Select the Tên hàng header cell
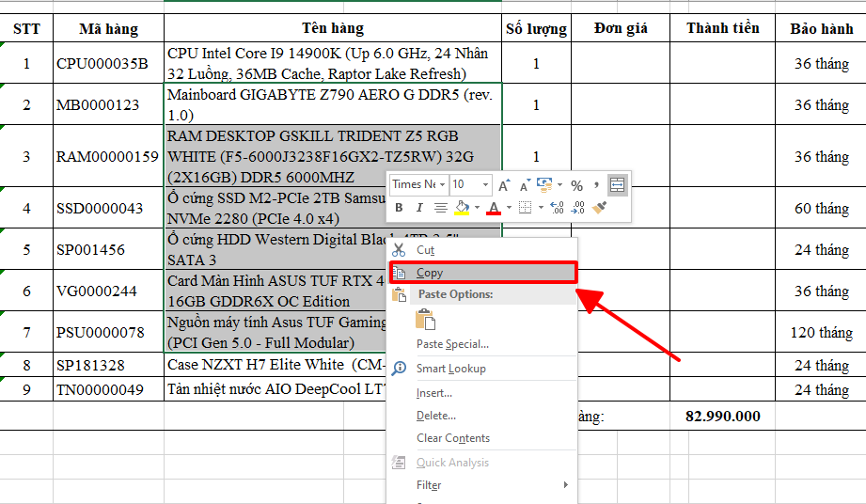The image size is (866, 504). click(x=333, y=28)
